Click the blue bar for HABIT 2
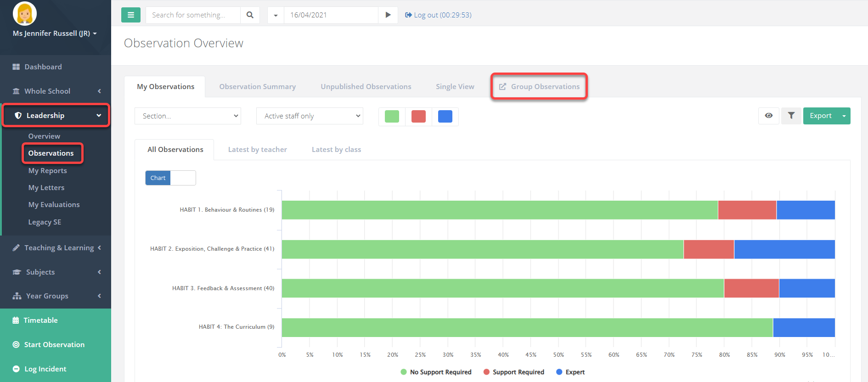The height and width of the screenshot is (382, 868). (x=784, y=249)
